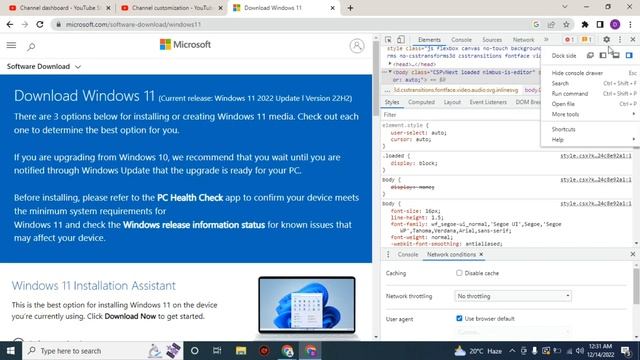Viewport: 640px width, 360px height.
Task: Select the inspect element picker icon
Action: (388, 40)
